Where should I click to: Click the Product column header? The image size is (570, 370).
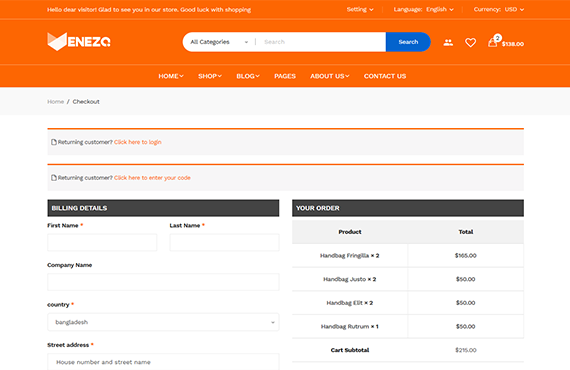pyautogui.click(x=350, y=232)
